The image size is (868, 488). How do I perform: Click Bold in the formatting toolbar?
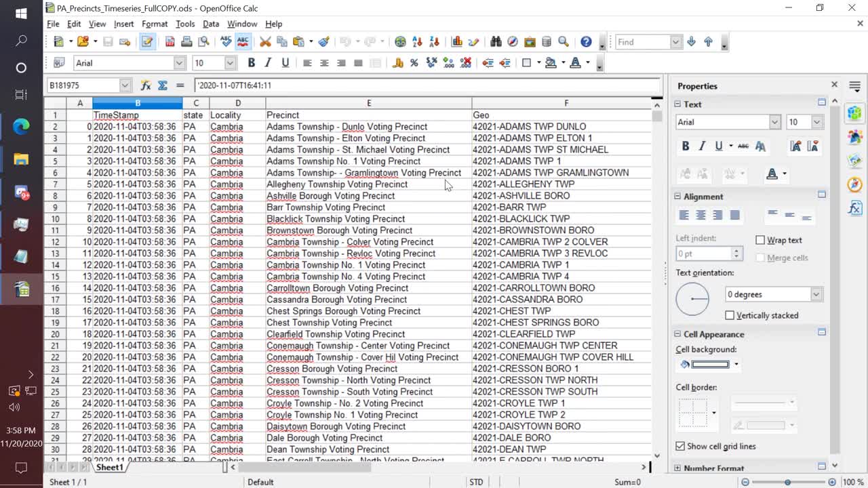[251, 63]
